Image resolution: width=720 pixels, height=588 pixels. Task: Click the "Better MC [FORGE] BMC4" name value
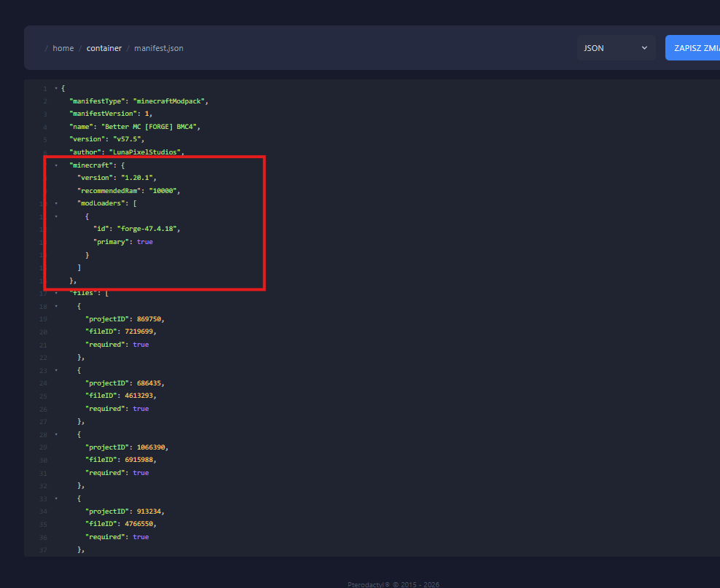[149, 126]
